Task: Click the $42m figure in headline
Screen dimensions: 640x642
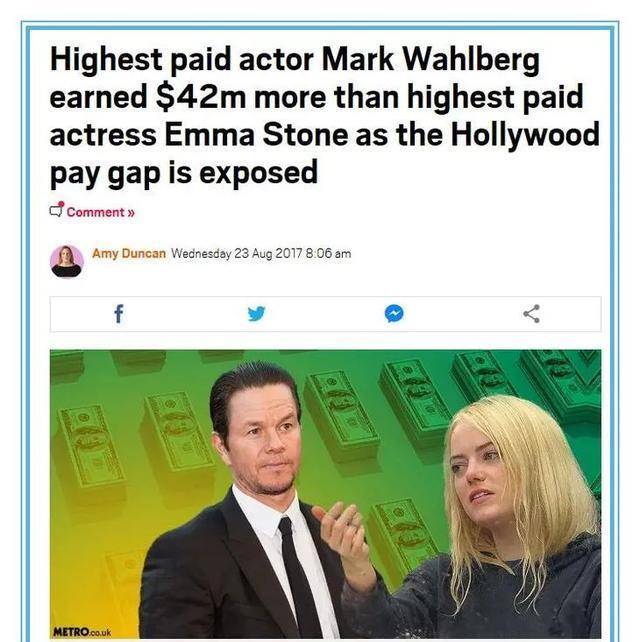Action: (x=201, y=97)
